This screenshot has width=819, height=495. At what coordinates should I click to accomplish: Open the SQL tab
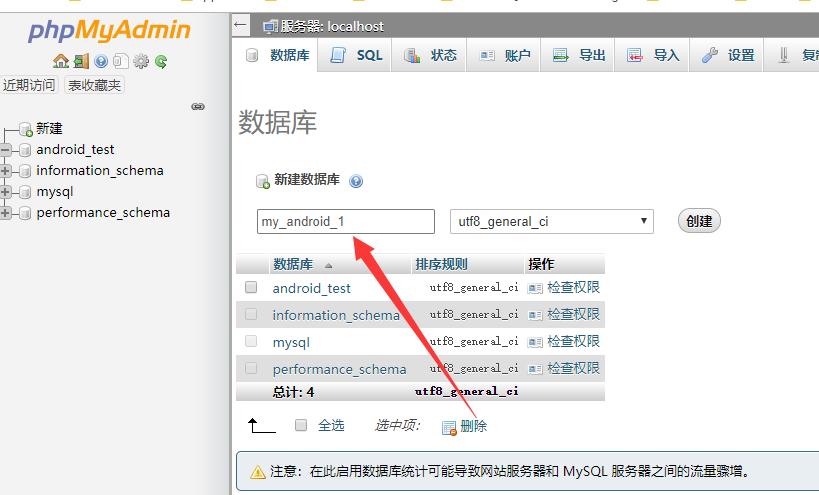click(x=356, y=55)
